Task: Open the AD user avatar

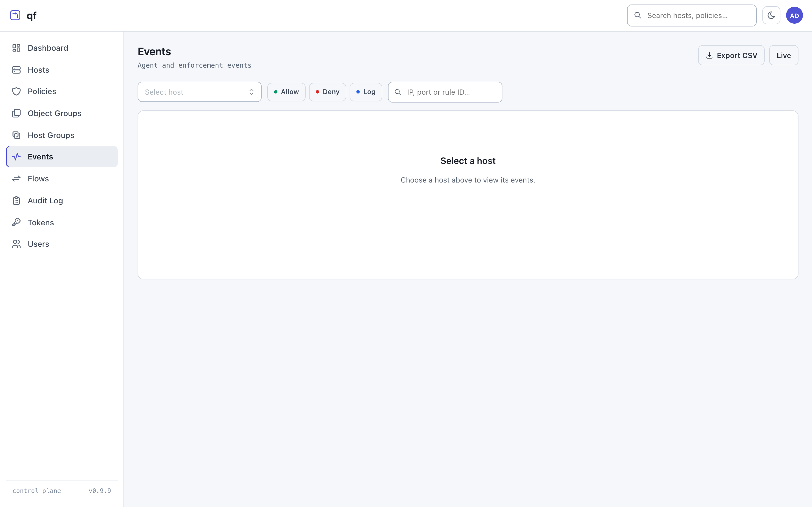Action: [794, 15]
